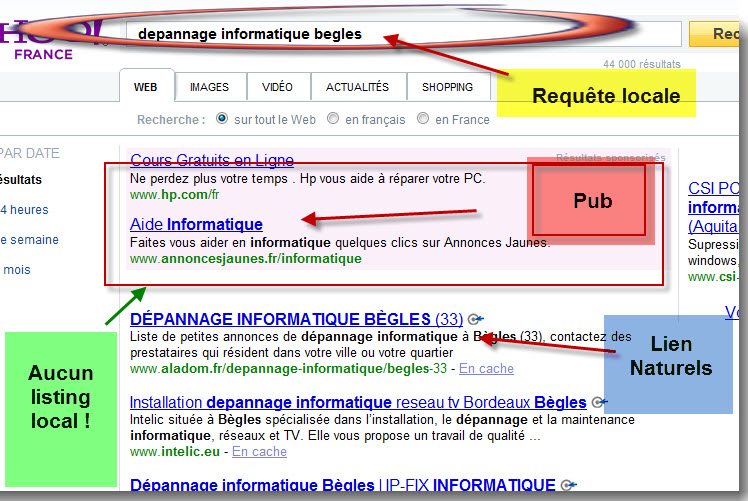The height and width of the screenshot is (501, 748).
Task: Filter results by last 24 heures
Action: pyautogui.click(x=24, y=210)
